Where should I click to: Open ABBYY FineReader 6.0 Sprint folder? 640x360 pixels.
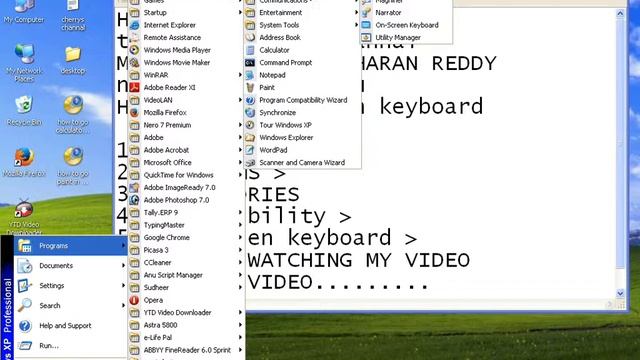(187, 350)
